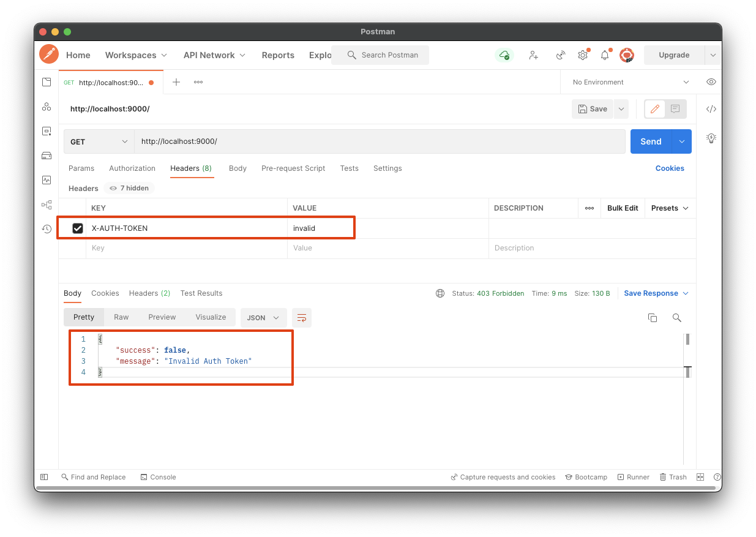Click the blue Send button
The width and height of the screenshot is (756, 537).
651,141
